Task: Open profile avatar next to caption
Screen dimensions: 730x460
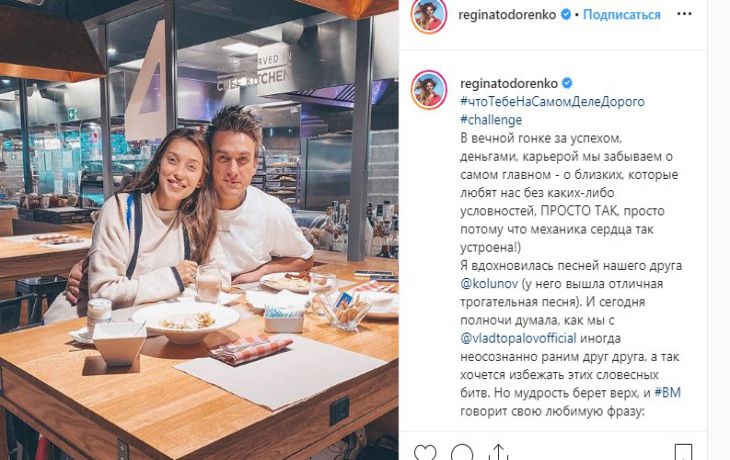Action: click(428, 89)
